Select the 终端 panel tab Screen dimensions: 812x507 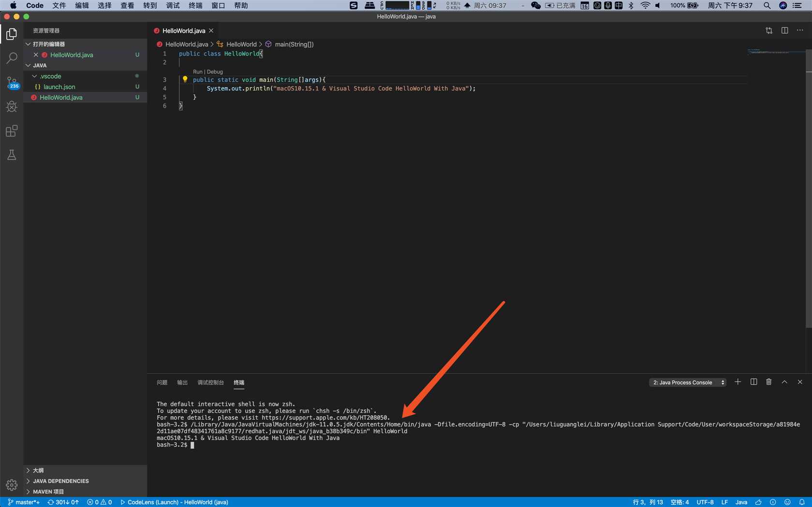pyautogui.click(x=239, y=382)
